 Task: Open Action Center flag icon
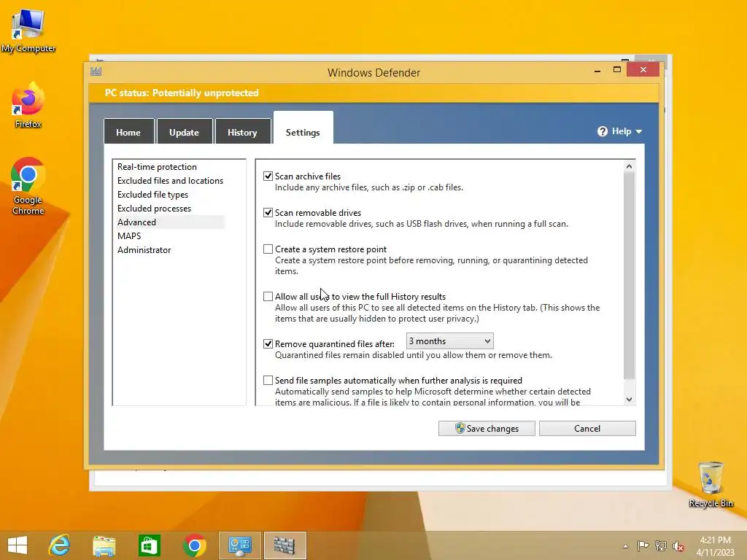643,546
